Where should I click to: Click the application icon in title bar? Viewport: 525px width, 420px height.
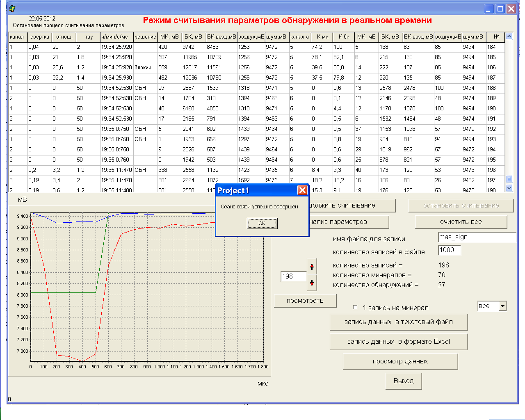[12, 9]
